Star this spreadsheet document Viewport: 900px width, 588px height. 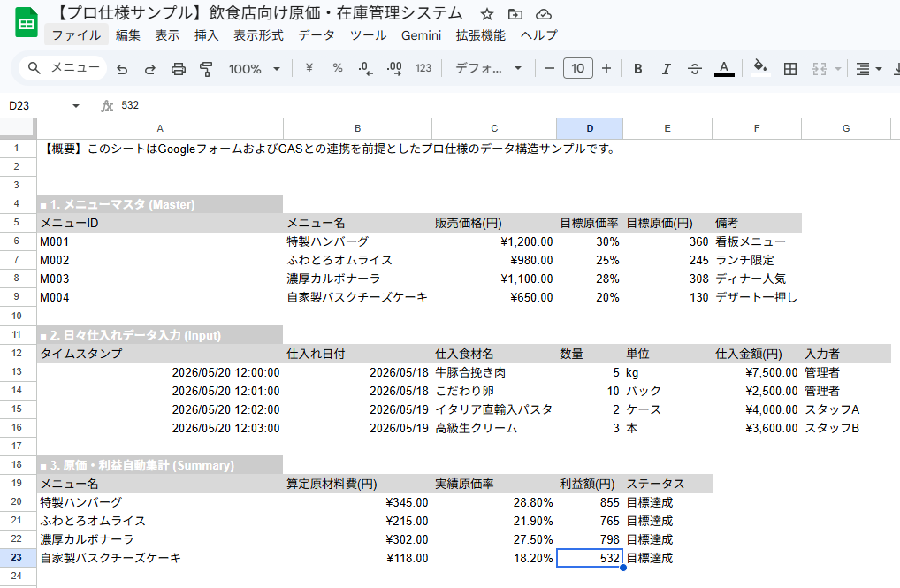click(487, 14)
